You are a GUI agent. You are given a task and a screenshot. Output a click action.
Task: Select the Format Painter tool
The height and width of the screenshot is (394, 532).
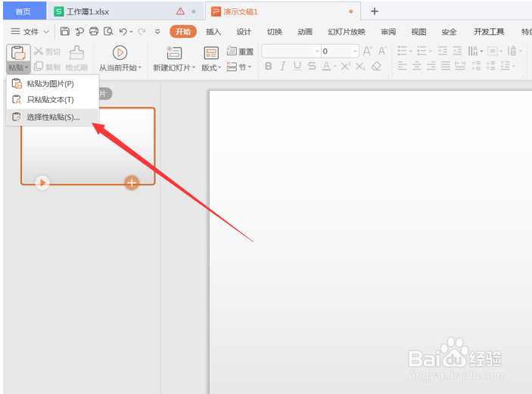76,59
